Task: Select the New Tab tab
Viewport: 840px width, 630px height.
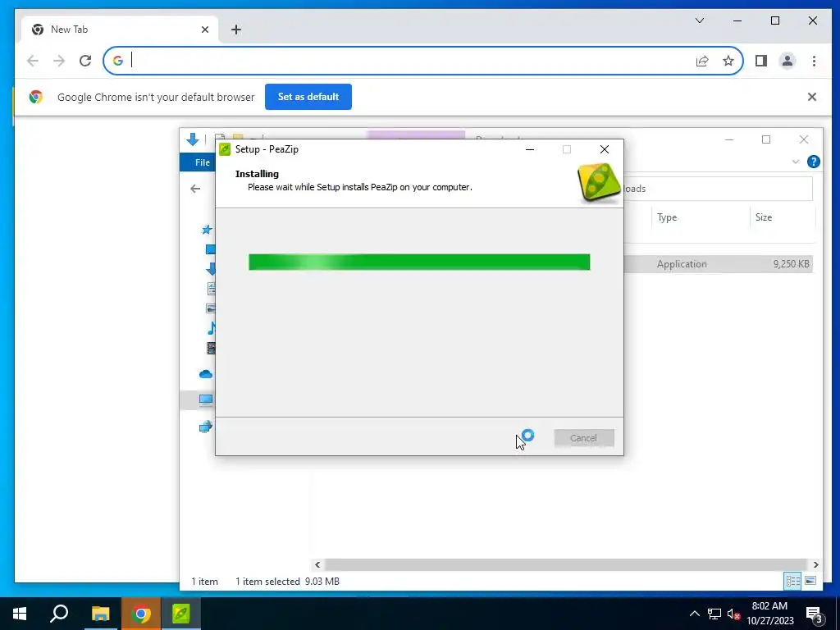Action: [121, 30]
